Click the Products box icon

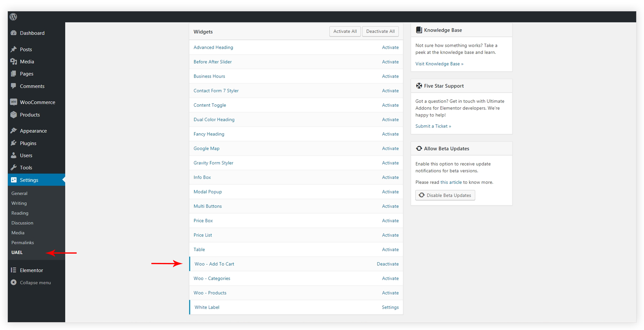click(x=14, y=115)
